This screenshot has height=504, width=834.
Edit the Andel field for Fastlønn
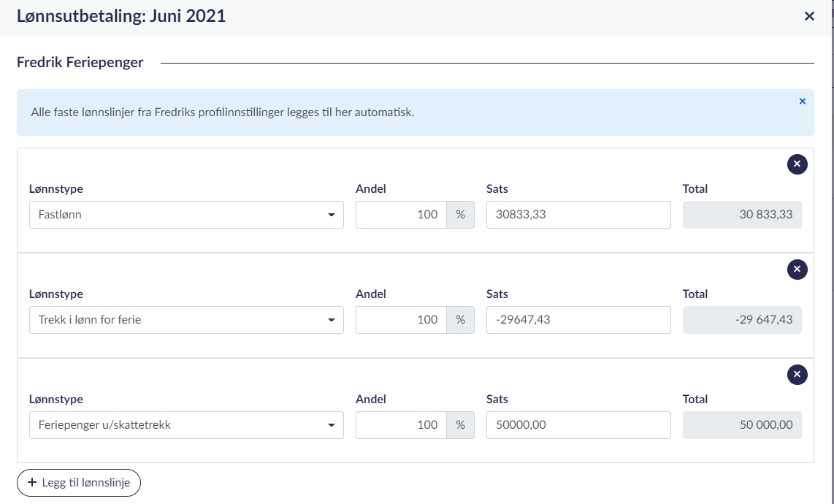pos(401,215)
